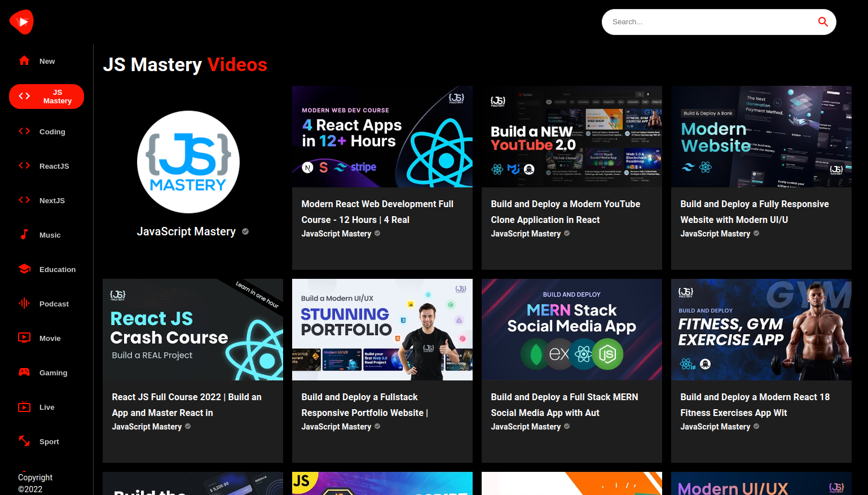This screenshot has height=495, width=868.
Task: Open the Sport category
Action: point(46,441)
